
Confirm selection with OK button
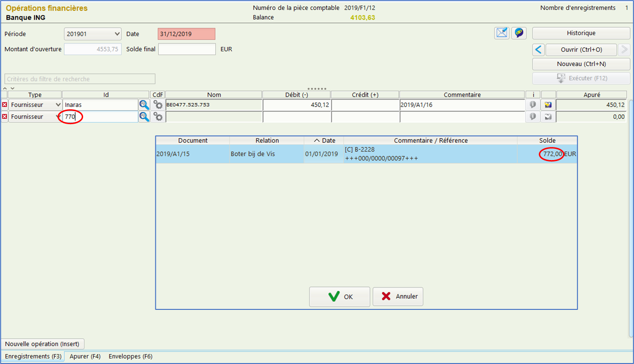pos(339,297)
